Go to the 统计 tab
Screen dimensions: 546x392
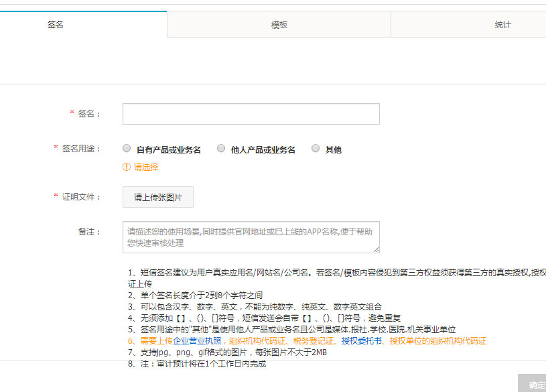(502, 25)
